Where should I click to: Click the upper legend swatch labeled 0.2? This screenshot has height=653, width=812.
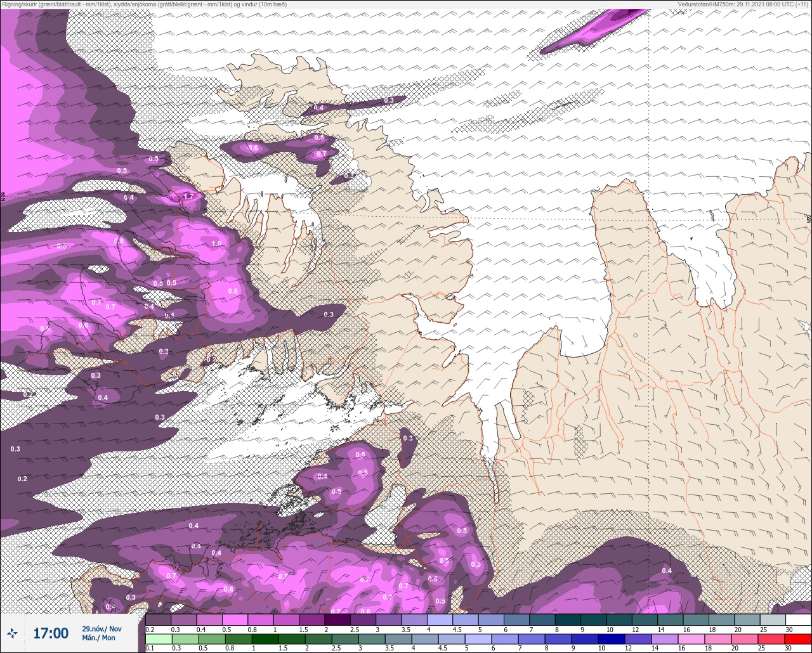click(158, 619)
